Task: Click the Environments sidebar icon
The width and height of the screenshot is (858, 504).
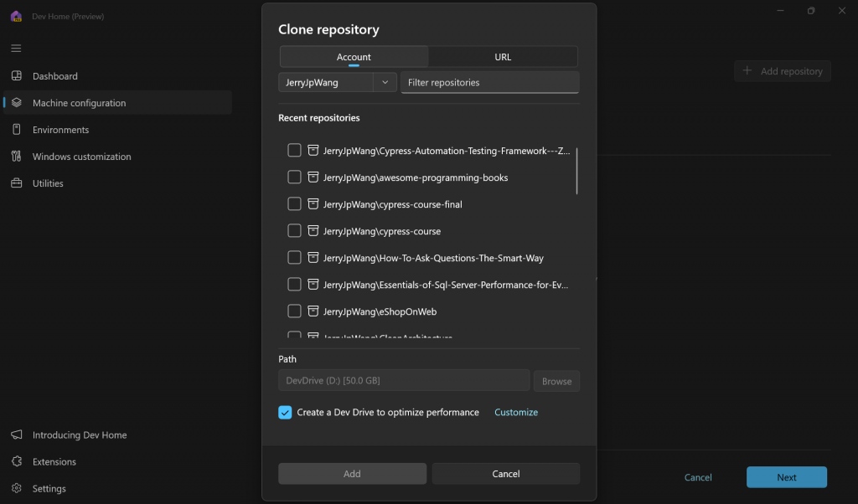Action: 17,129
